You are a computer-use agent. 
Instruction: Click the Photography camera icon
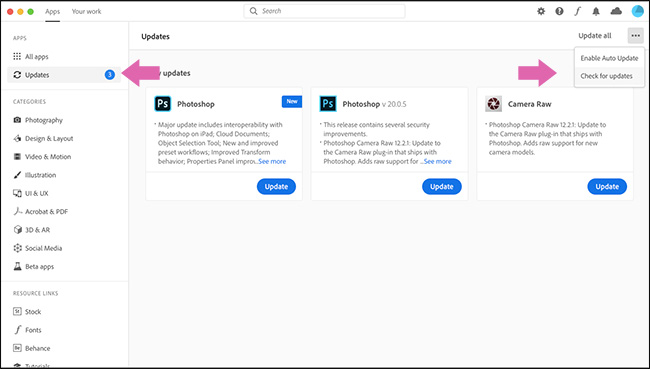pyautogui.click(x=17, y=120)
